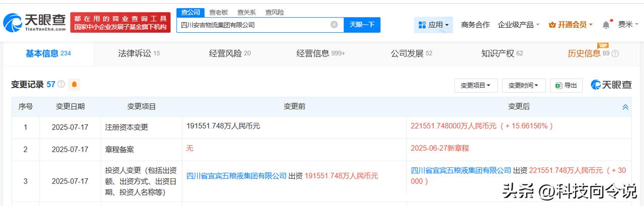Switch to 公司发展 tab
The height and width of the screenshot is (206, 644).
[412, 53]
